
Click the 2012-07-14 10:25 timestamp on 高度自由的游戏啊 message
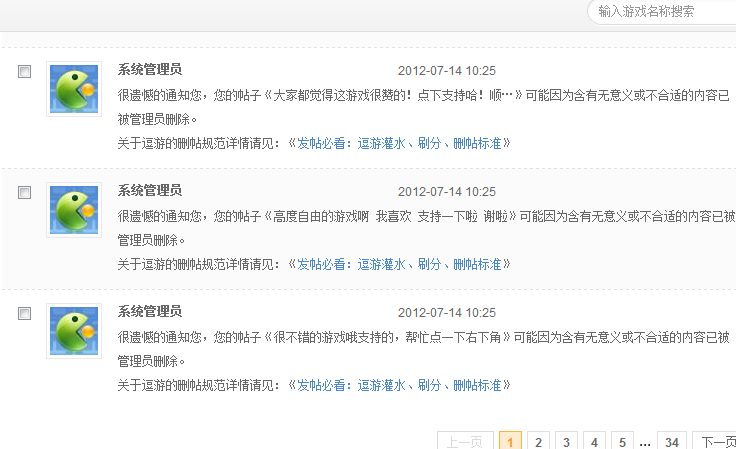(447, 192)
